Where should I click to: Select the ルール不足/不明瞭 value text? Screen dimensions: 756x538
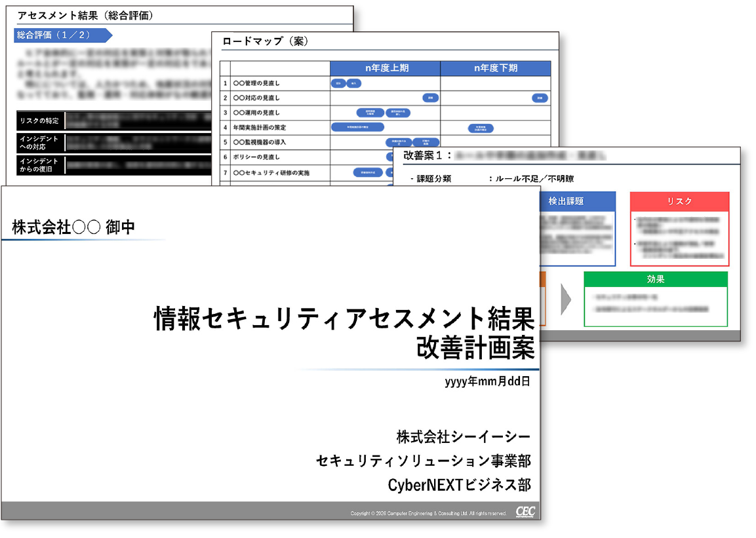534,179
